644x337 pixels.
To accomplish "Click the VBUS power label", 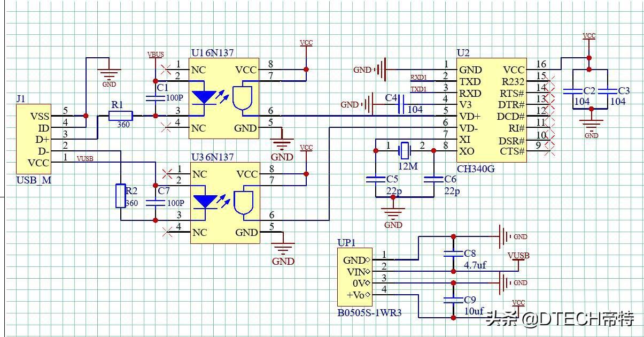I will (156, 55).
